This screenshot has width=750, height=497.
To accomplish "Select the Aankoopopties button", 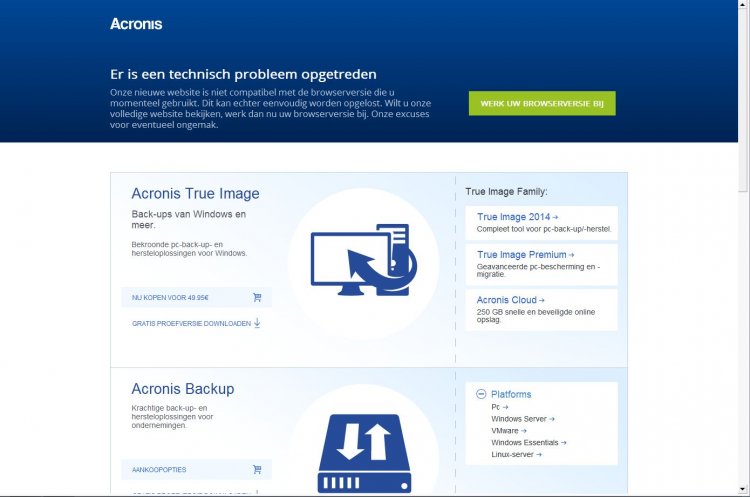I will (197, 470).
